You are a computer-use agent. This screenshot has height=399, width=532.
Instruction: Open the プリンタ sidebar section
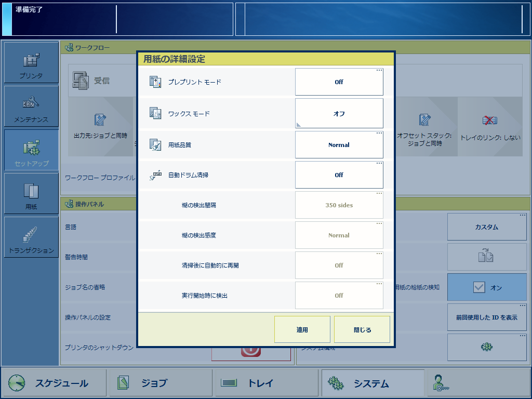click(31, 63)
